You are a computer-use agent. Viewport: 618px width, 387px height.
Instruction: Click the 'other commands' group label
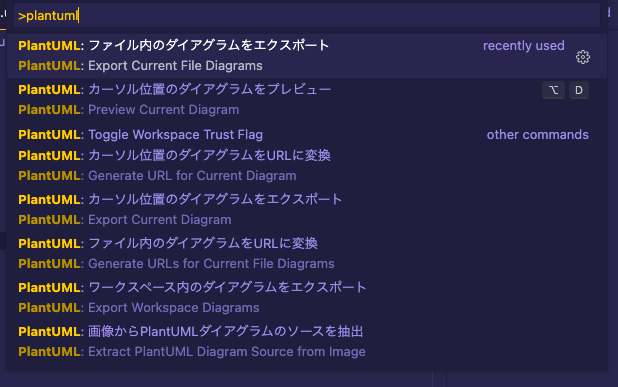537,135
